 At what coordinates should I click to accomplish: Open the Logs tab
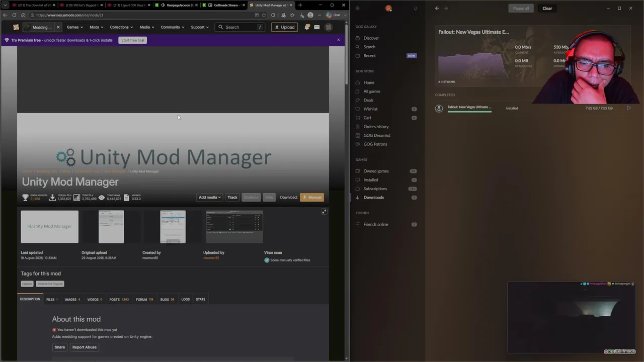click(x=186, y=300)
